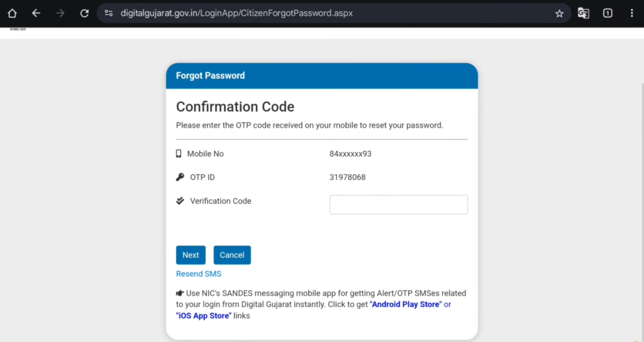
Task: Open the browser three-dot menu
Action: click(x=631, y=13)
